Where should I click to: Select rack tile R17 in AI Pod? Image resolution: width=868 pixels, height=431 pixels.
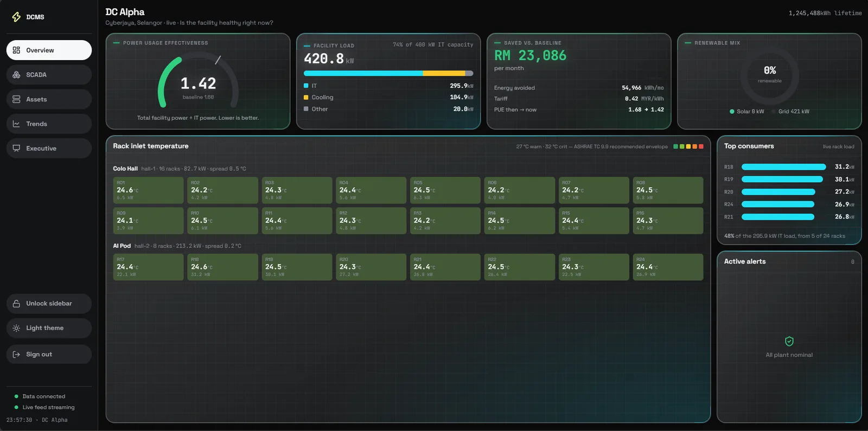[x=148, y=267]
